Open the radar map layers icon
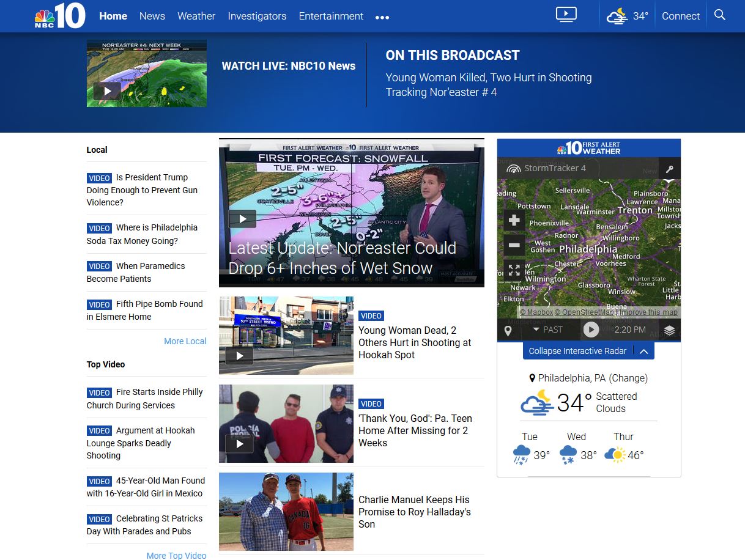This screenshot has width=745, height=560. tap(670, 330)
